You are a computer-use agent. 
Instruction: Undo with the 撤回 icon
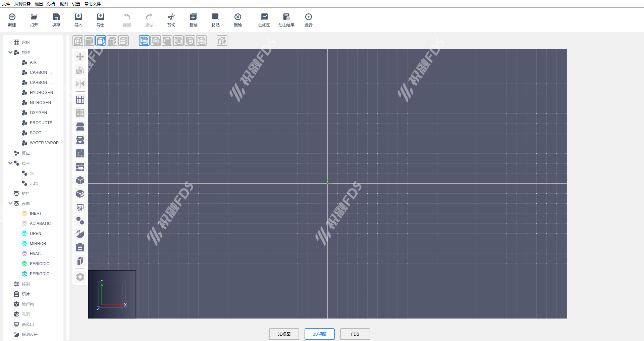click(127, 20)
